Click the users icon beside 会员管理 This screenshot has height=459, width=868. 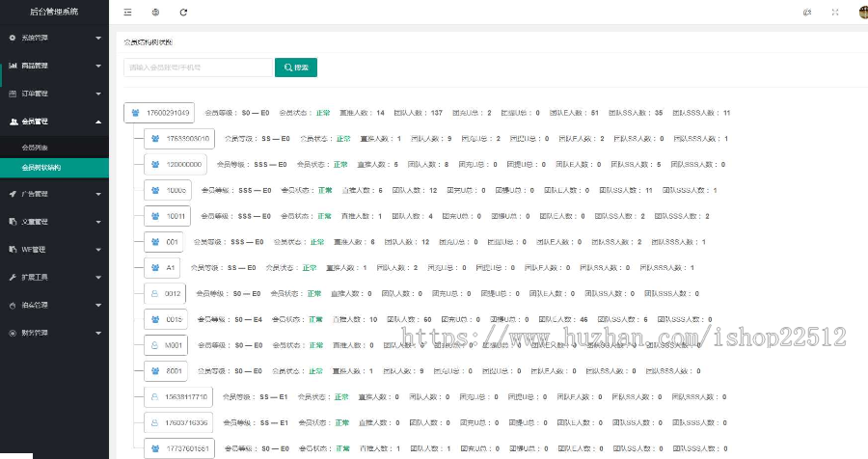click(x=14, y=121)
